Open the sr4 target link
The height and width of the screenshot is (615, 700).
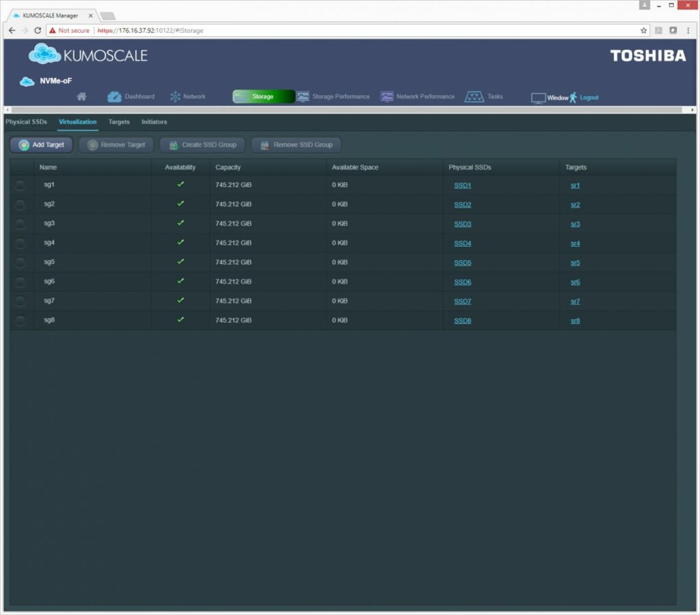coord(575,243)
